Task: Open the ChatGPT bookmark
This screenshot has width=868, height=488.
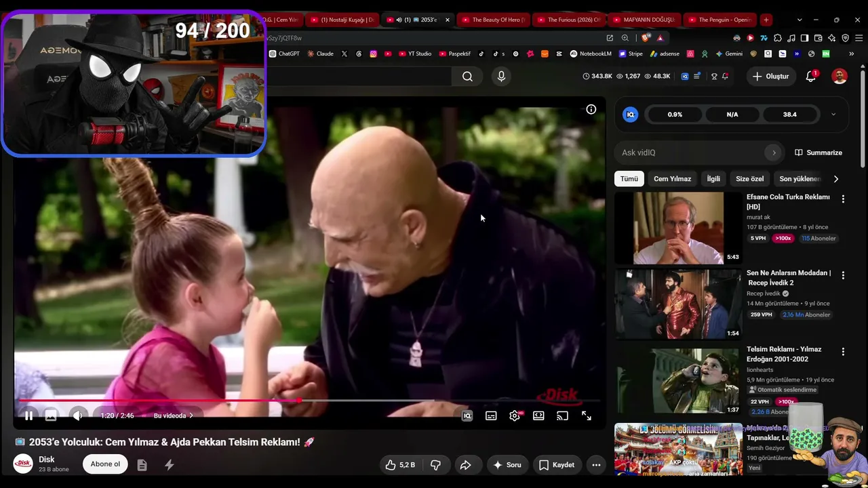Action: coord(284,54)
